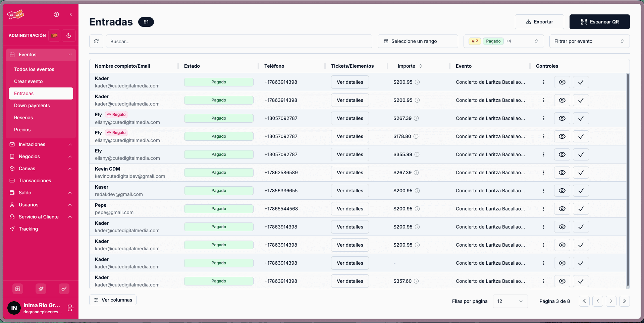View Pepe's entry with the eye icon
The width and height of the screenshot is (644, 323).
click(x=562, y=209)
